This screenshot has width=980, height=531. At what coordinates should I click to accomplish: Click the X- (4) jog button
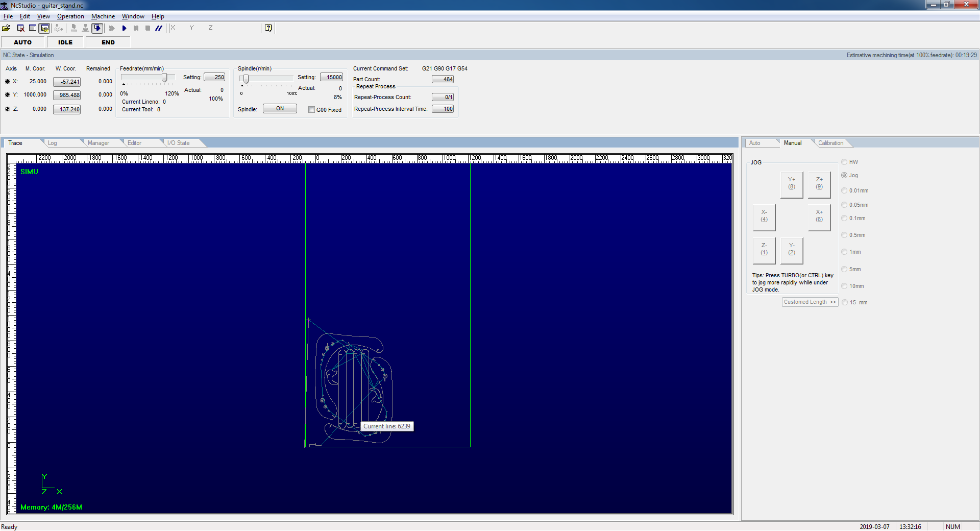[764, 217]
